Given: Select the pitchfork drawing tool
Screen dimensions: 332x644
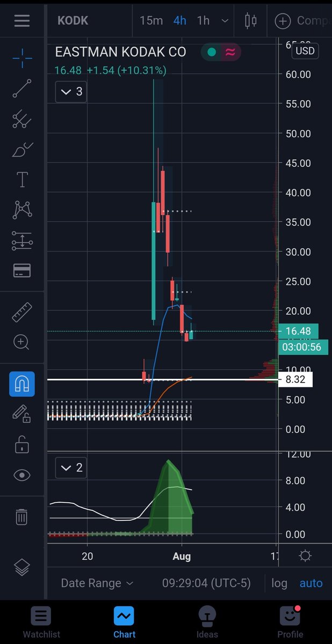Looking at the screenshot, I should pos(22,119).
